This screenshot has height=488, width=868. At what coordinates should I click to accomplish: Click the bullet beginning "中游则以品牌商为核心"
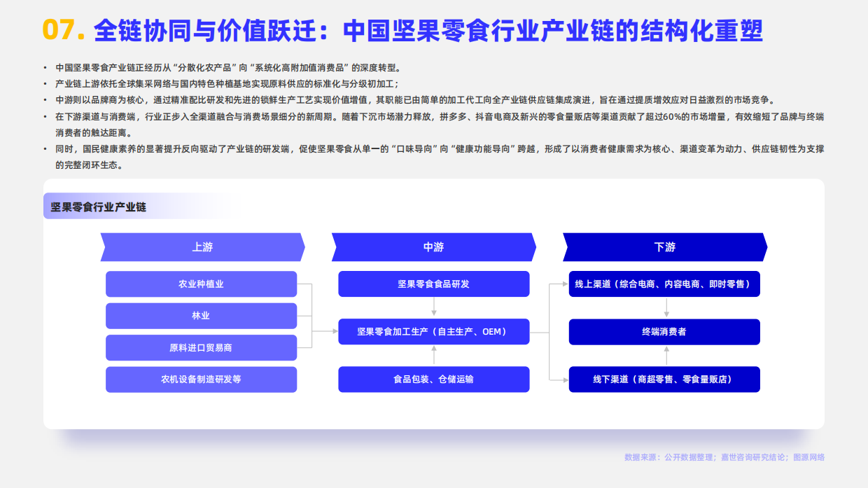[x=415, y=100]
